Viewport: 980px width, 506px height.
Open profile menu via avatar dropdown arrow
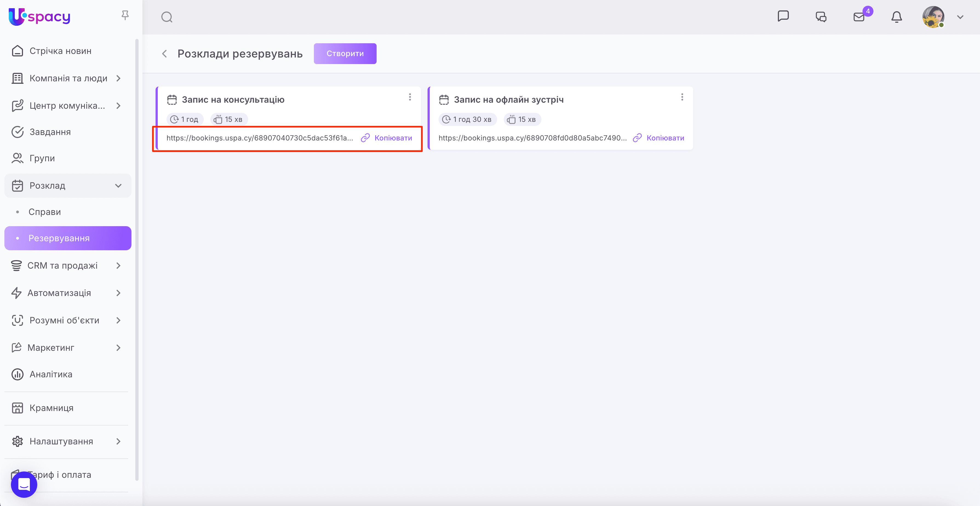pos(960,17)
